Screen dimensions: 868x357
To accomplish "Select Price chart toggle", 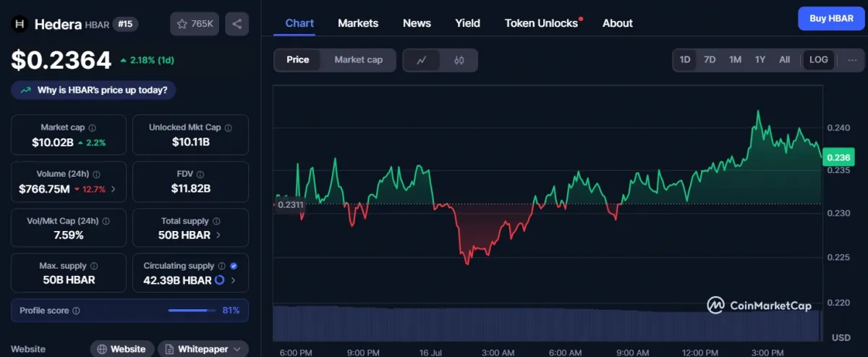I will point(298,60).
